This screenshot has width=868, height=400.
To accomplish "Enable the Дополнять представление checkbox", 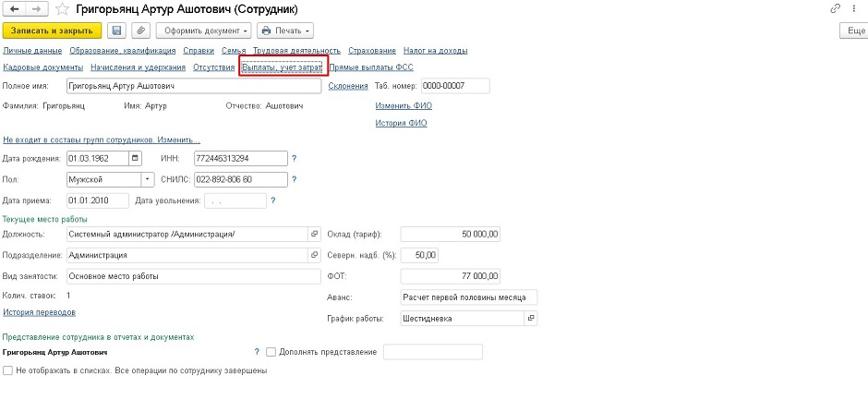I will click(271, 352).
